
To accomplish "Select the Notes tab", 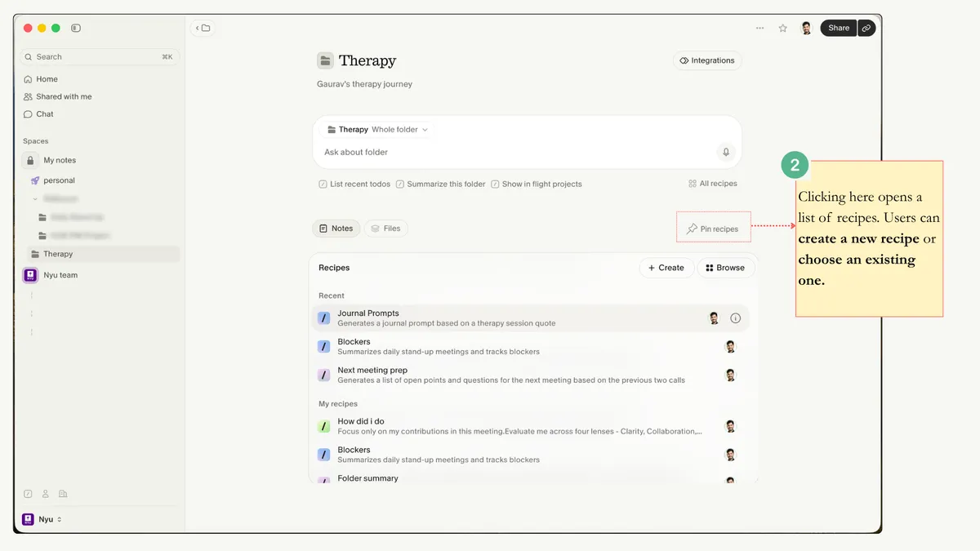I will pyautogui.click(x=336, y=229).
